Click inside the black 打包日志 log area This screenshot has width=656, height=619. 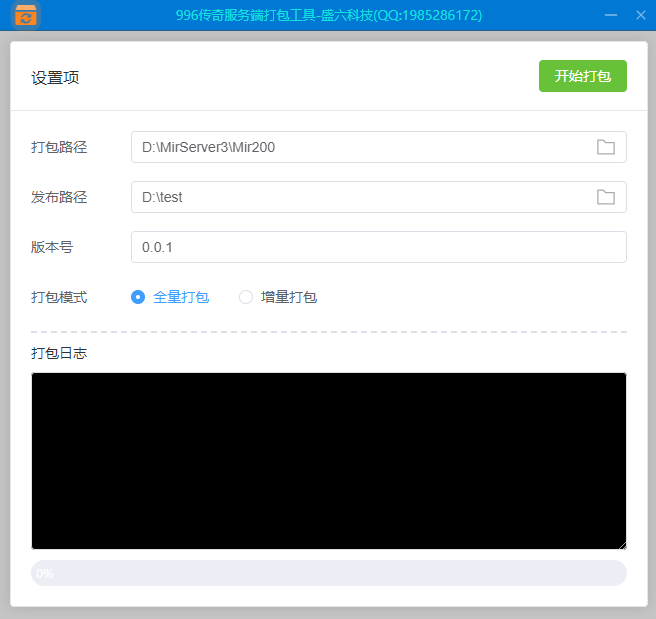click(329, 461)
